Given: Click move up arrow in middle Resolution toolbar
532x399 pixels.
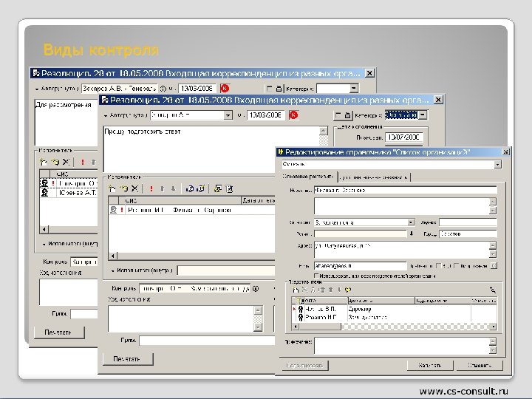Looking at the screenshot, I should coord(162,188).
